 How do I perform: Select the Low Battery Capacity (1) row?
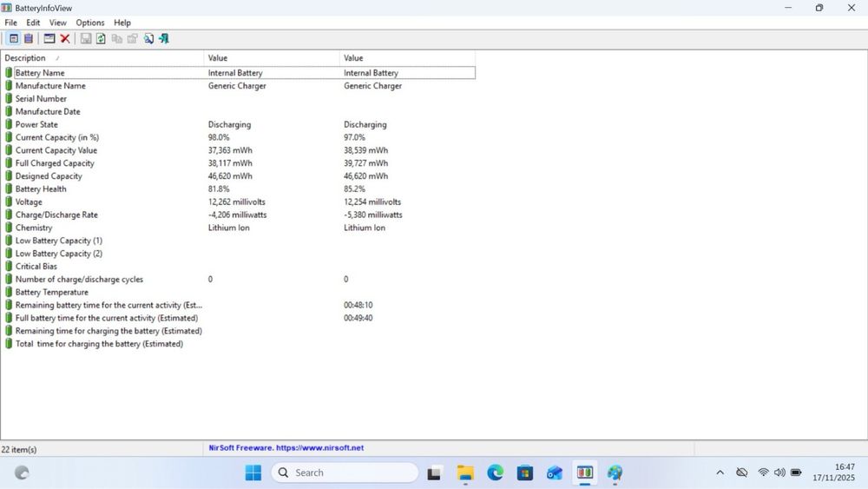59,241
